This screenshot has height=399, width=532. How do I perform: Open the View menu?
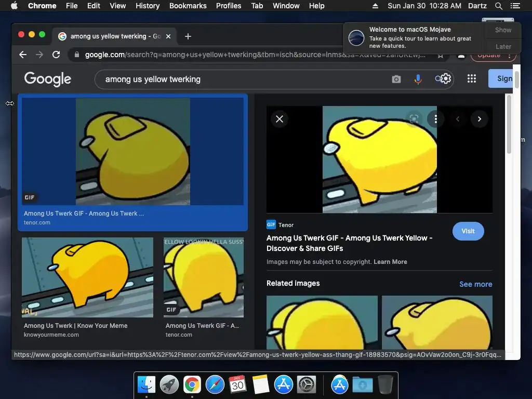pos(118,6)
